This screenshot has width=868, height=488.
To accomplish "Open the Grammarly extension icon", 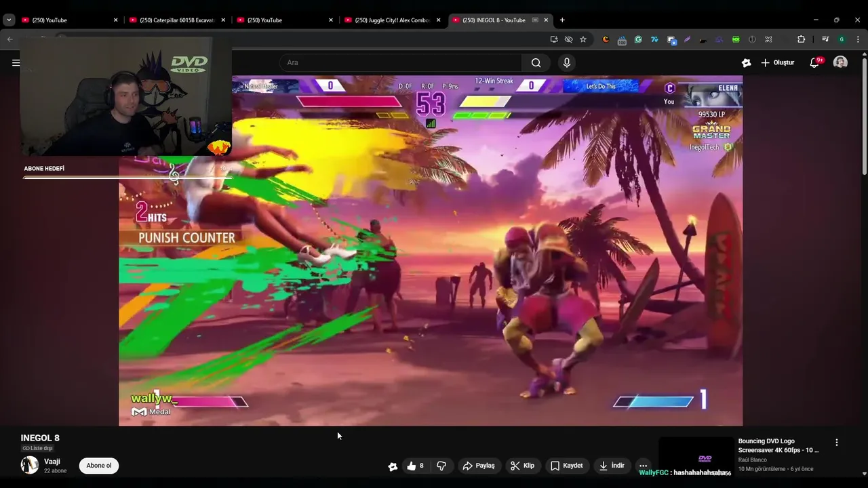I will click(x=638, y=39).
